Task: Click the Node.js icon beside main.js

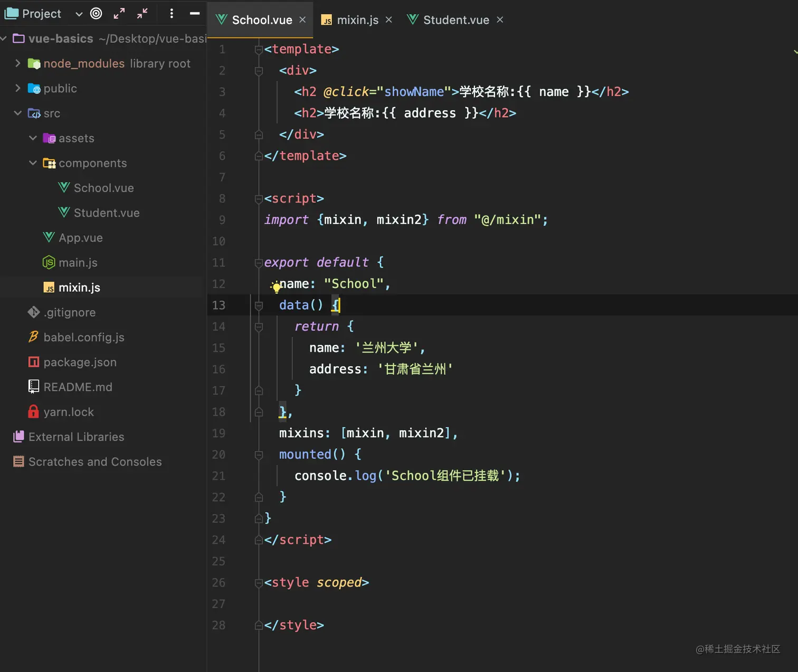Action: pos(49,262)
